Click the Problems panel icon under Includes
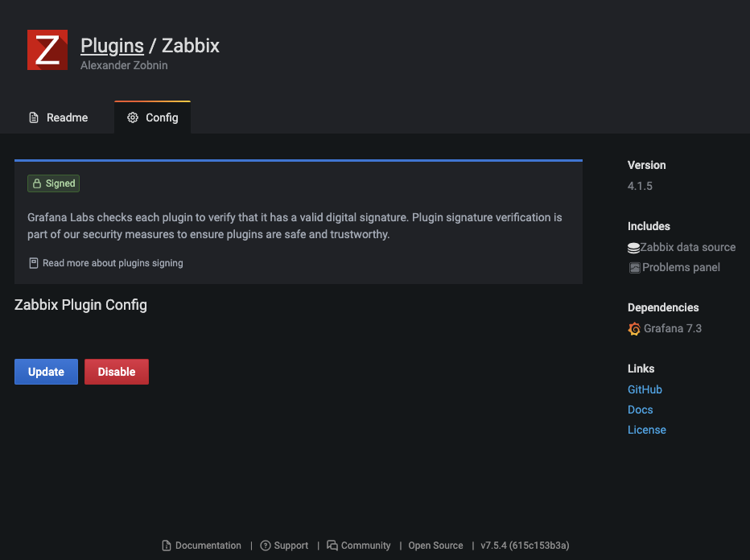Screen dimensions: 750x560 pyautogui.click(x=633, y=267)
